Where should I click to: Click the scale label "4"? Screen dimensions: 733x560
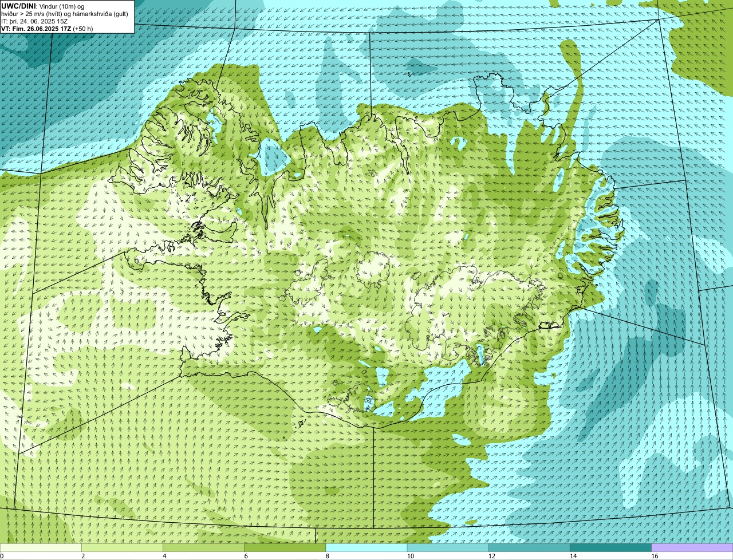164,556
